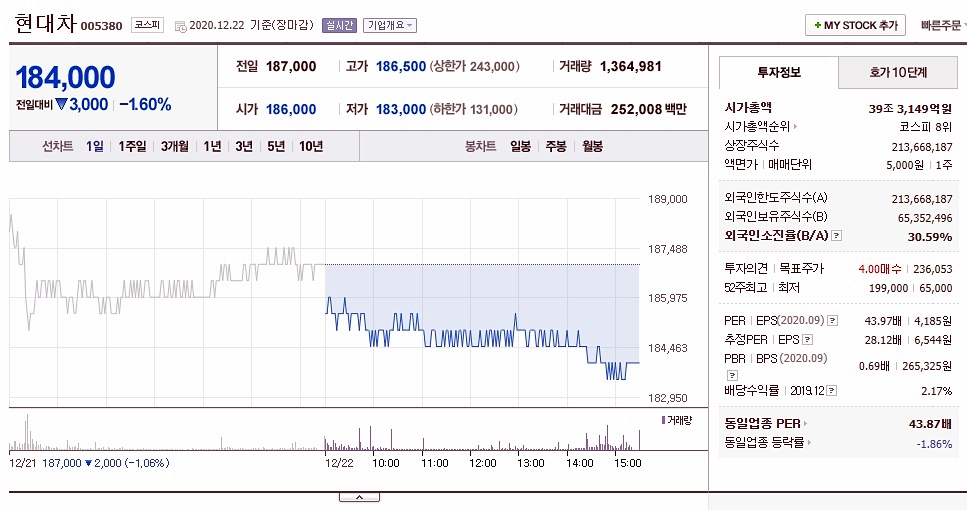Select the 1년 line chart range
Viewport: 967px width, 510px height.
coord(212,146)
